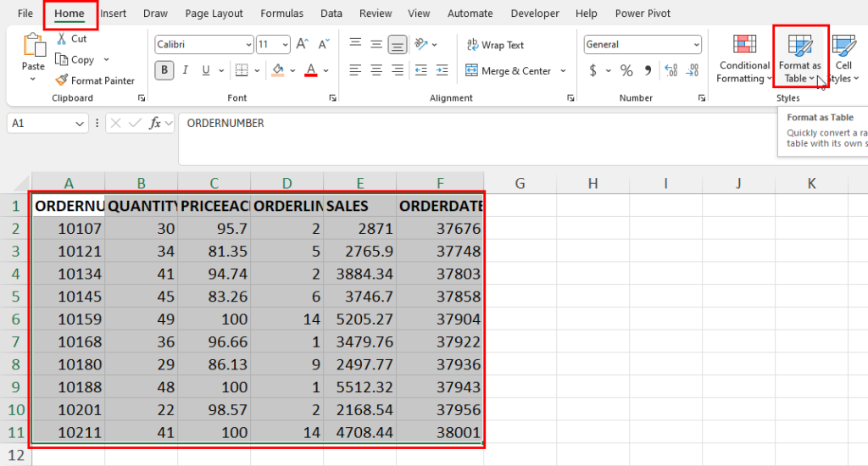Screen dimensions: 868x466
Task: Increase font size with the larger A icon
Action: pyautogui.click(x=303, y=44)
